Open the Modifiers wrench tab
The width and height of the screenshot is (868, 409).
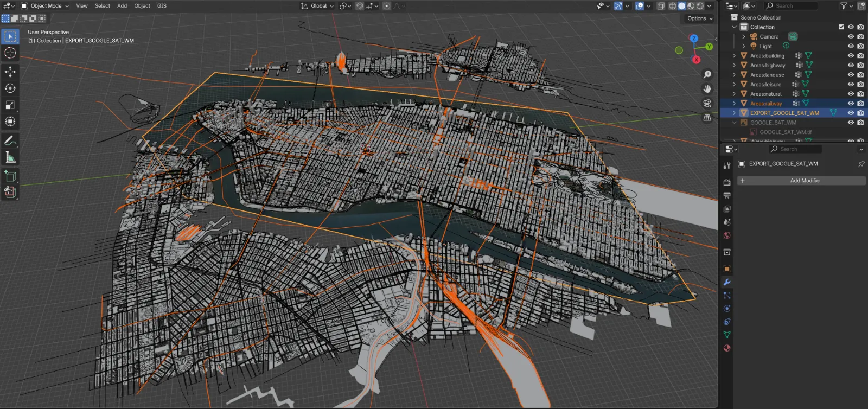point(727,282)
